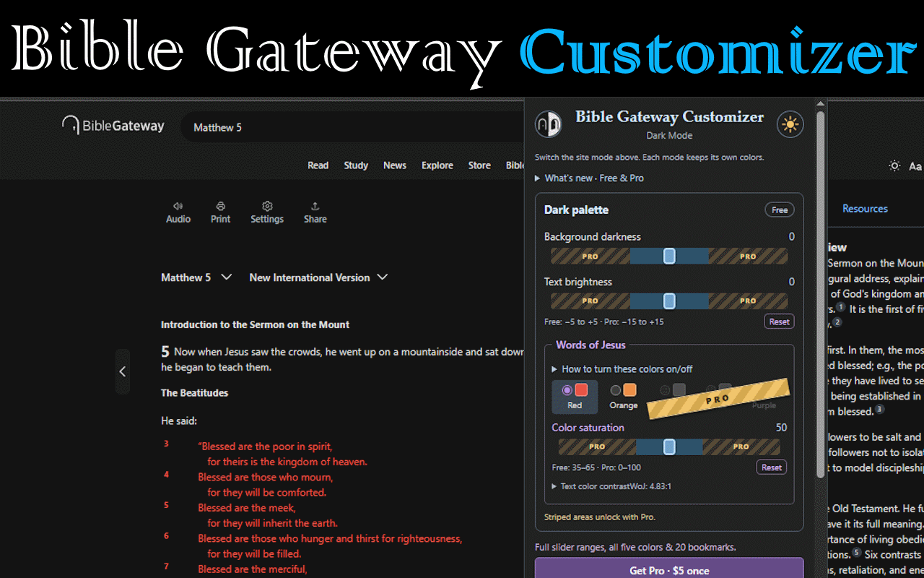Adjust the Text brightness slider handle
The image size is (924, 578).
669,301
